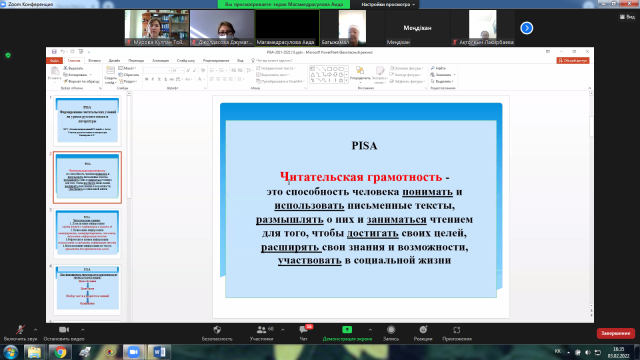Click the PowerPoint save icon

click(54, 52)
